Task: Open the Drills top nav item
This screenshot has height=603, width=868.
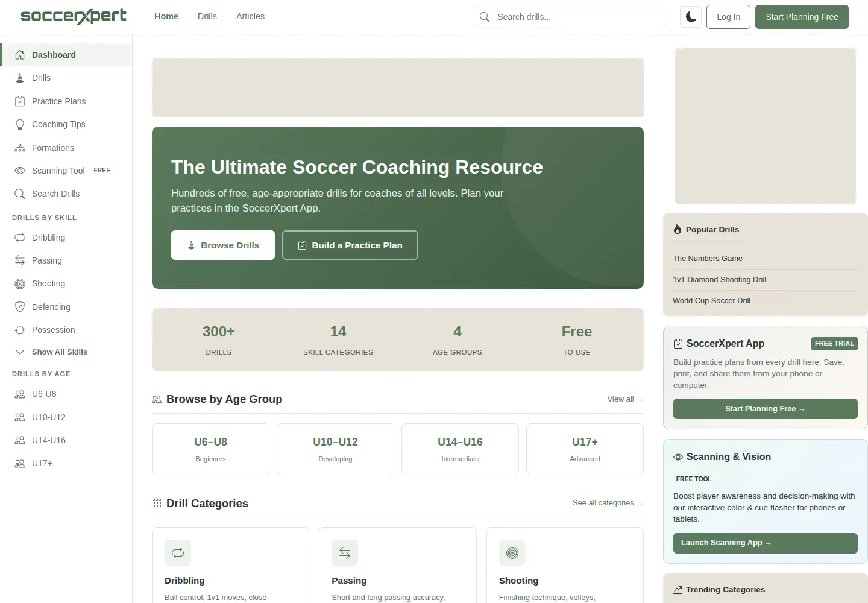Action: pyautogui.click(x=207, y=16)
